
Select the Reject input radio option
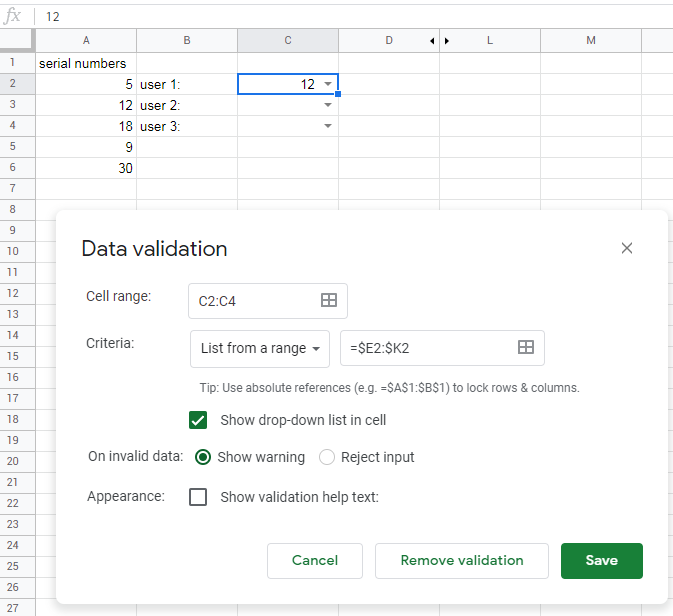[x=327, y=457]
